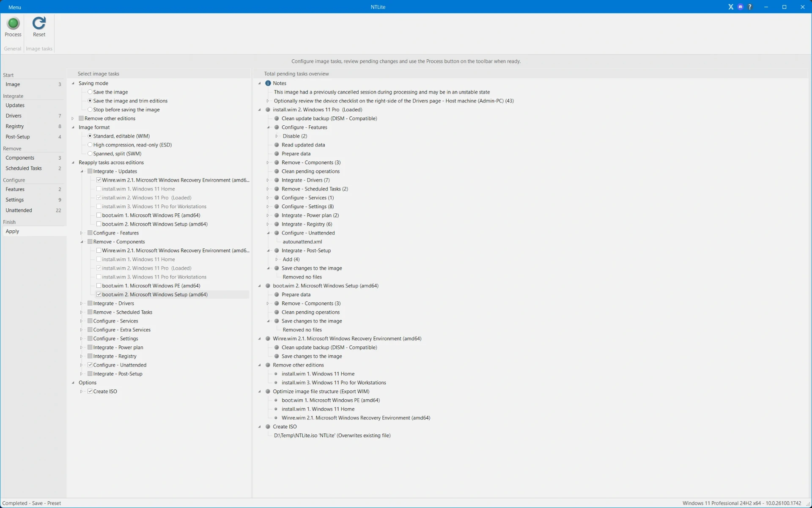The image size is (812, 508).
Task: Expand Disable (2) in pending tasks
Action: point(277,136)
